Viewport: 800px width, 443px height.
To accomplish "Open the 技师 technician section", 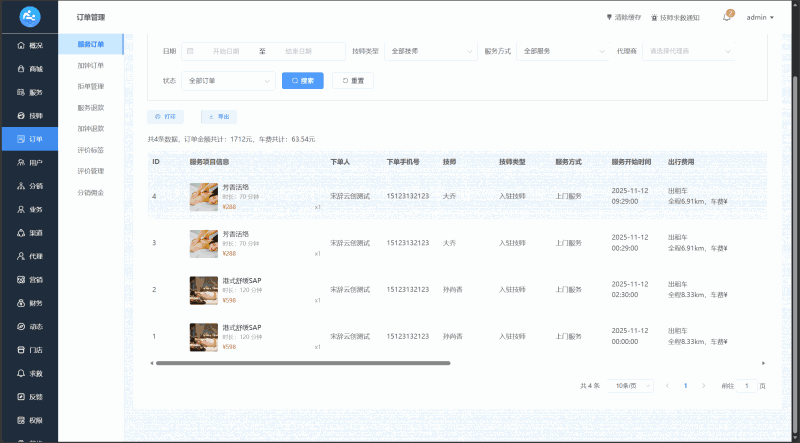I will [x=30, y=116].
